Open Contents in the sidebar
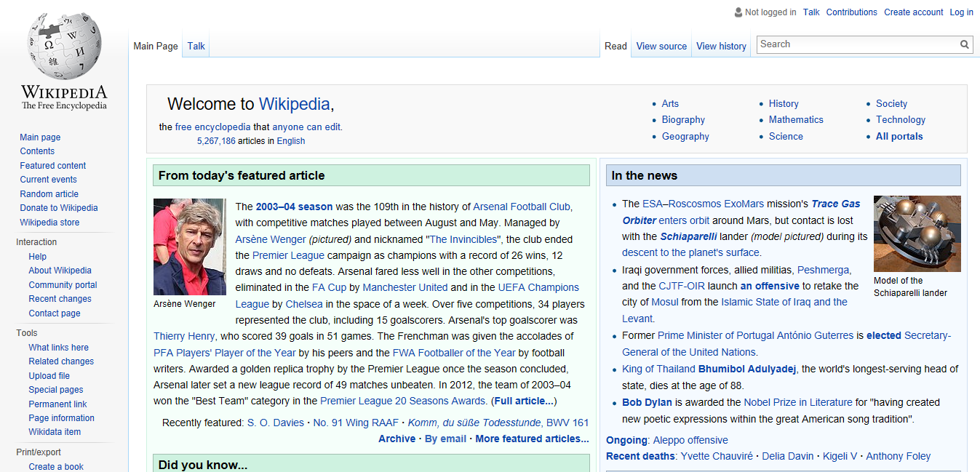980x472 pixels. pos(37,151)
